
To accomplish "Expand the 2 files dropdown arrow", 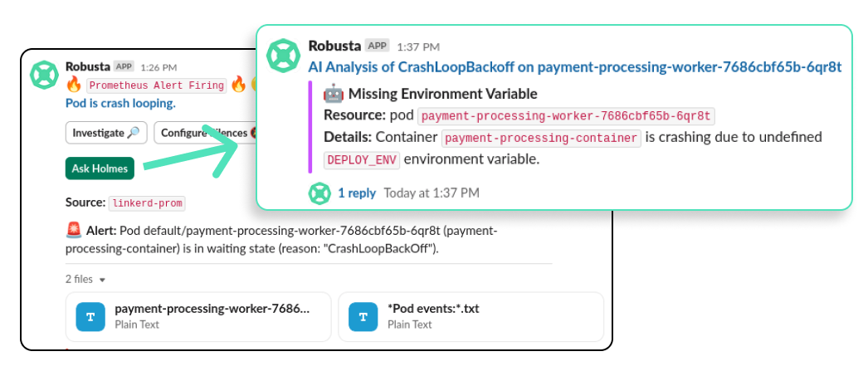I will pyautogui.click(x=102, y=280).
